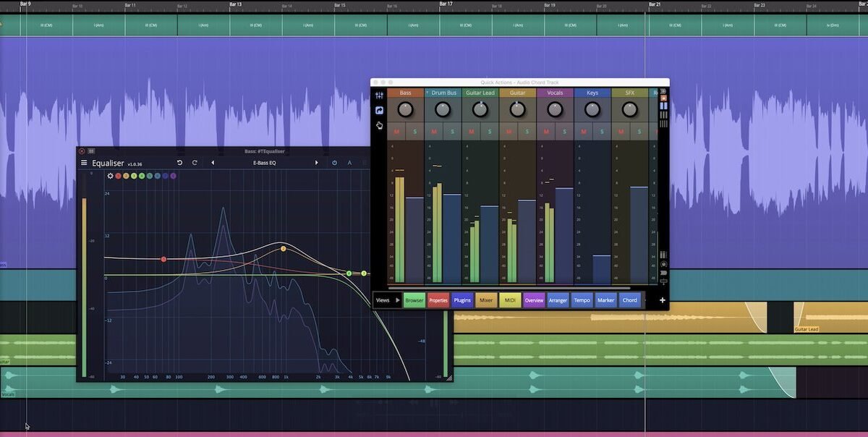Open the E-Bass EQ preset name
This screenshot has height=437, width=868.
pyautogui.click(x=264, y=163)
